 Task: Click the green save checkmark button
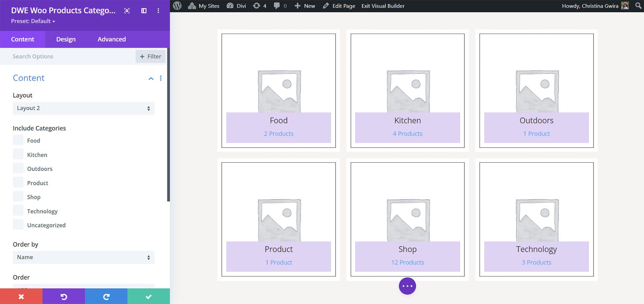[148, 296]
